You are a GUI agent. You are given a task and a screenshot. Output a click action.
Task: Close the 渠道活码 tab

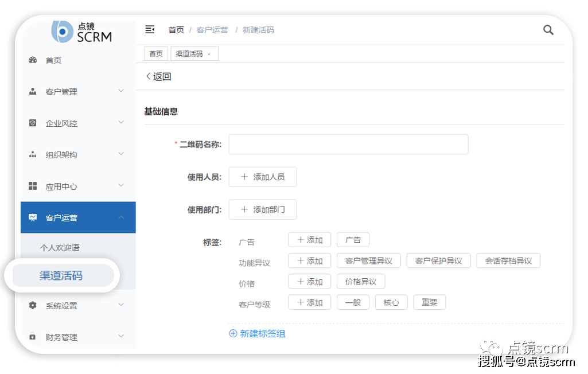(x=209, y=54)
